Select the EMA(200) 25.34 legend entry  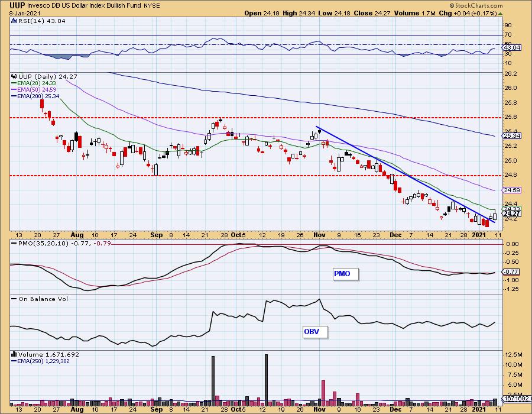point(35,96)
